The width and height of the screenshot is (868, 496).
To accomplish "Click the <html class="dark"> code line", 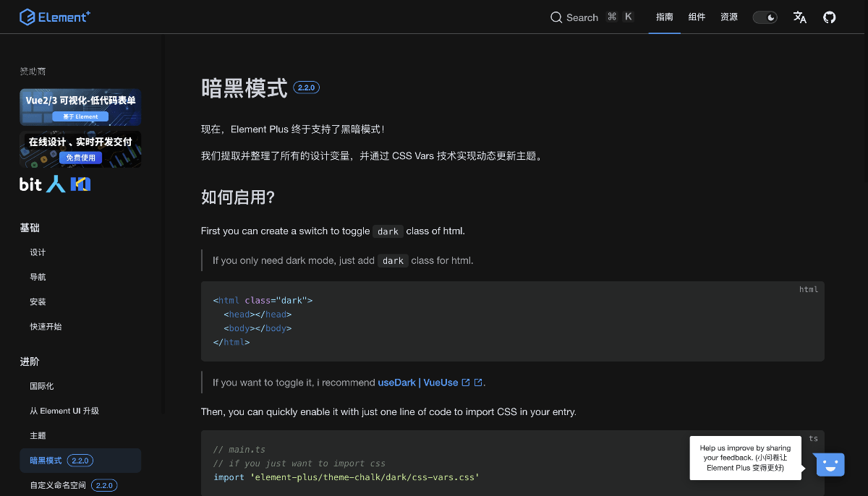I will tap(263, 300).
